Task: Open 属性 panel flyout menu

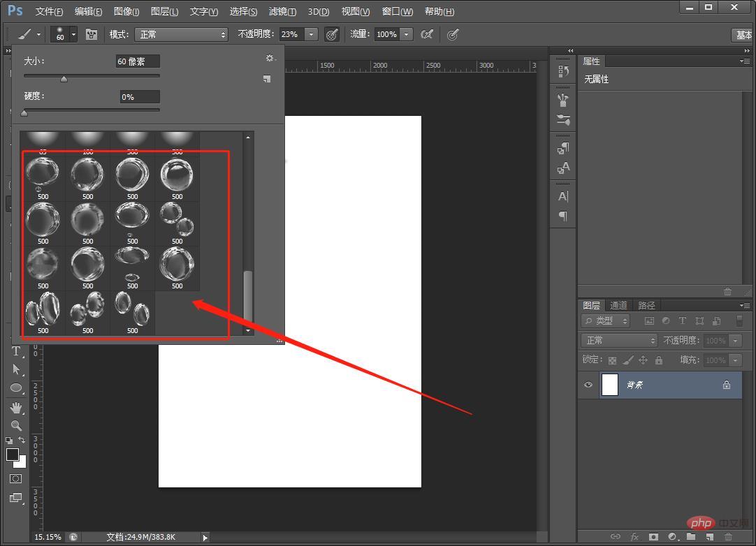Action: (x=745, y=61)
